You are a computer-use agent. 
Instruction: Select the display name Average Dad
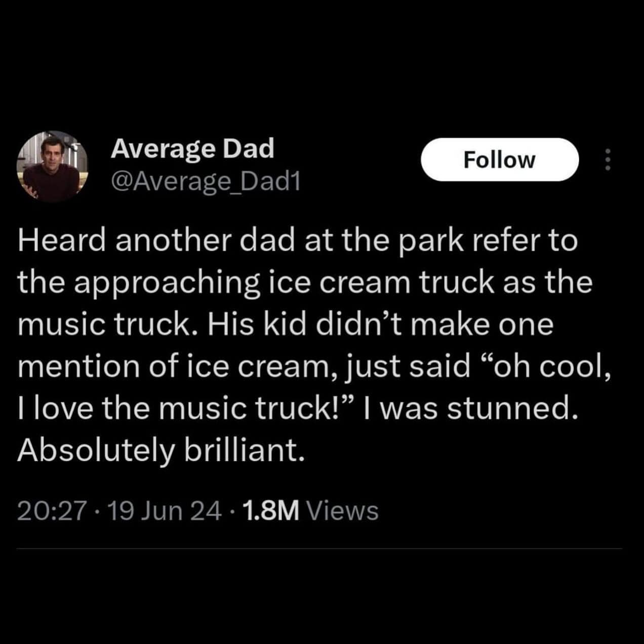[x=192, y=148]
